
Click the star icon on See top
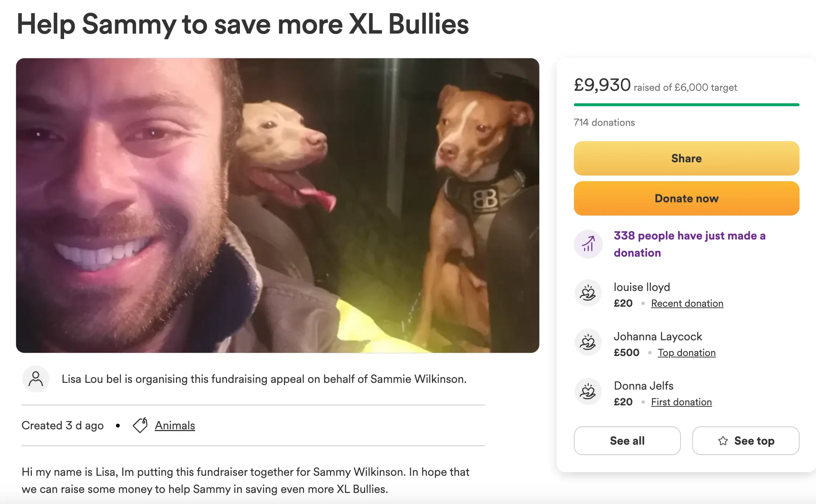click(724, 441)
